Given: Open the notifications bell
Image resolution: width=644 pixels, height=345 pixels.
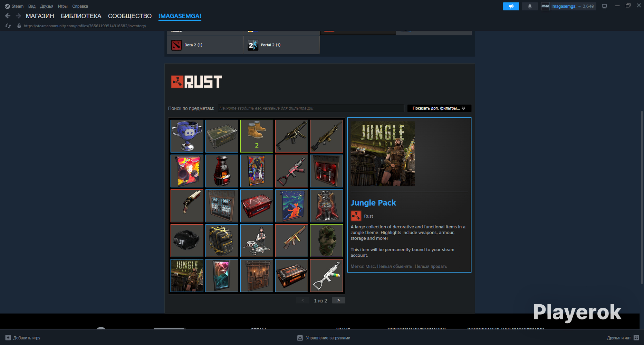Looking at the screenshot, I should point(530,6).
